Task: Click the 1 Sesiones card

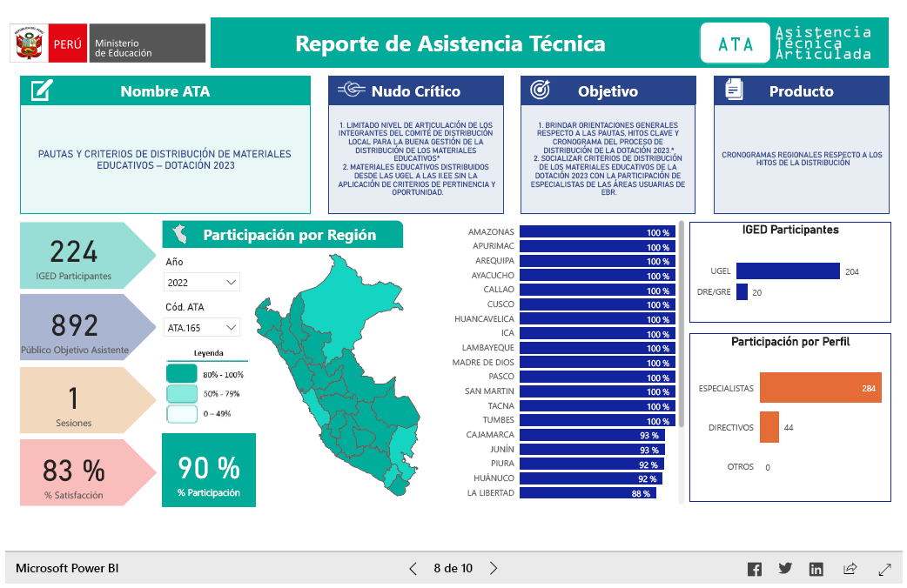Action: [87, 400]
